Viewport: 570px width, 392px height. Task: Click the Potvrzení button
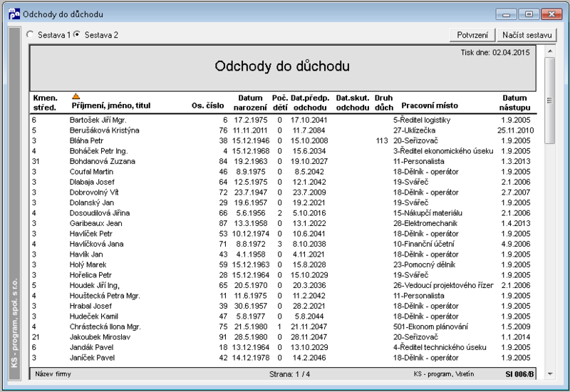click(x=472, y=35)
